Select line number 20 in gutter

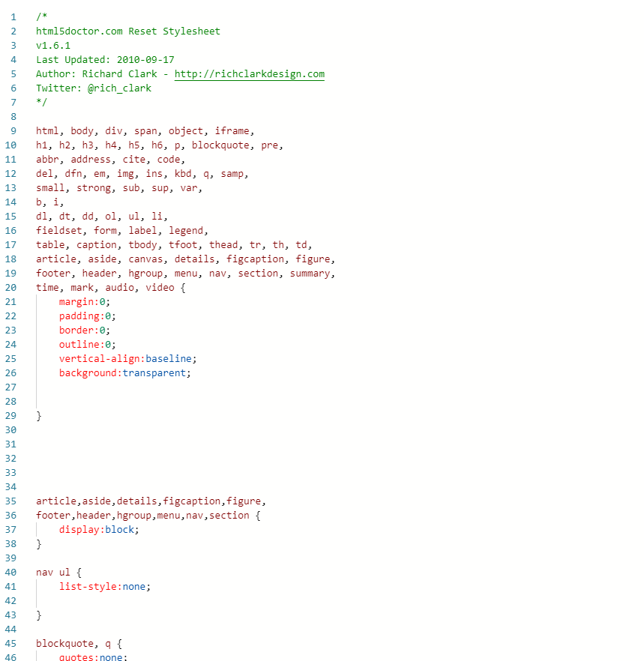tap(11, 288)
